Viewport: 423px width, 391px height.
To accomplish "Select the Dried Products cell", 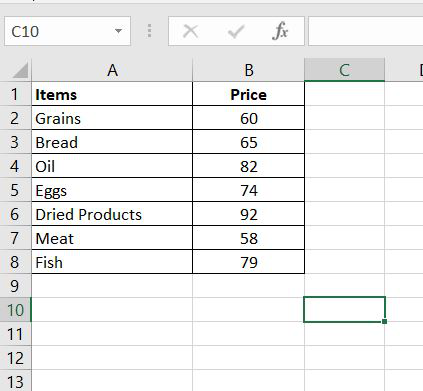I will (x=112, y=214).
